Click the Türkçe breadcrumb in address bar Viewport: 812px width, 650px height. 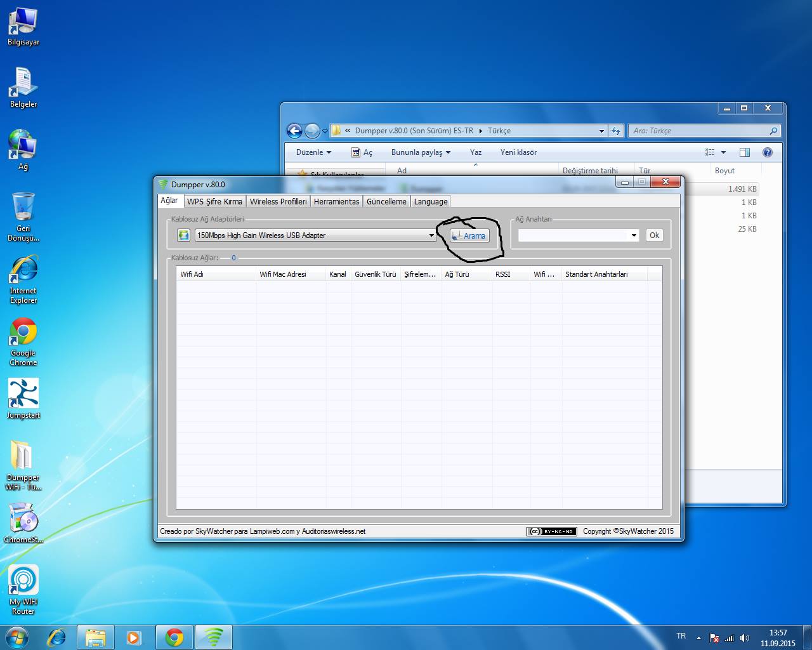pyautogui.click(x=499, y=131)
